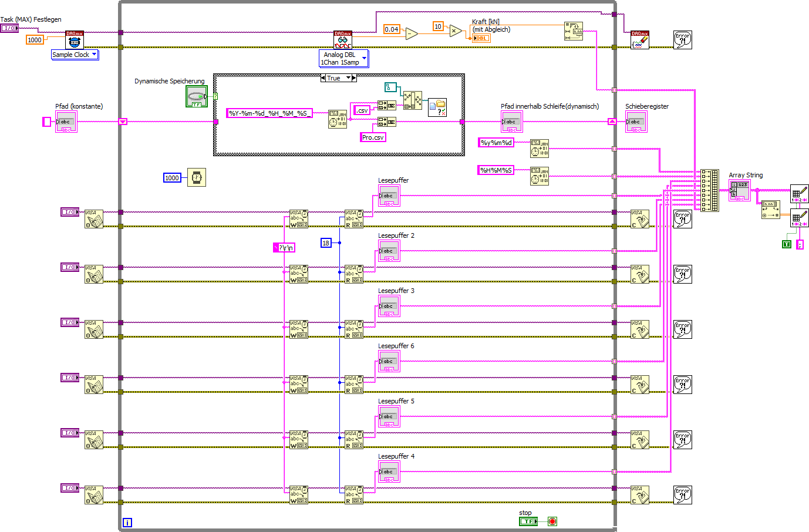Click the Pfad (konstante) string control terminal
Viewport: 809px width, 532px height.
pyautogui.click(x=66, y=122)
